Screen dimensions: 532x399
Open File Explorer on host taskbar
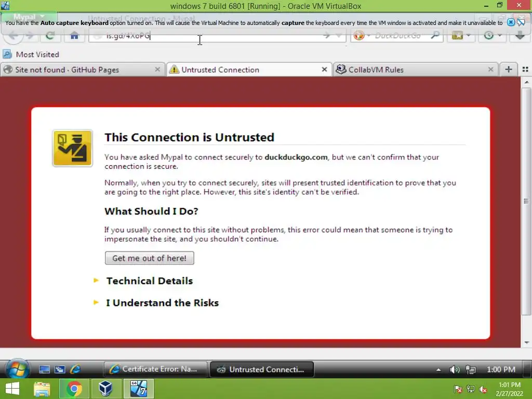(x=42, y=389)
